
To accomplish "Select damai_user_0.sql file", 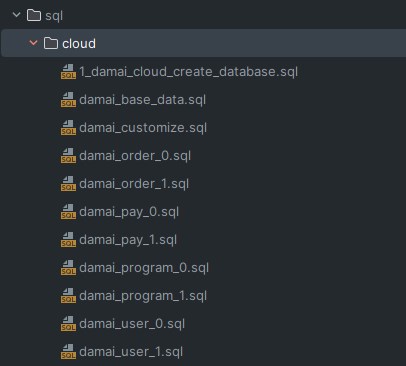I will [x=132, y=324].
